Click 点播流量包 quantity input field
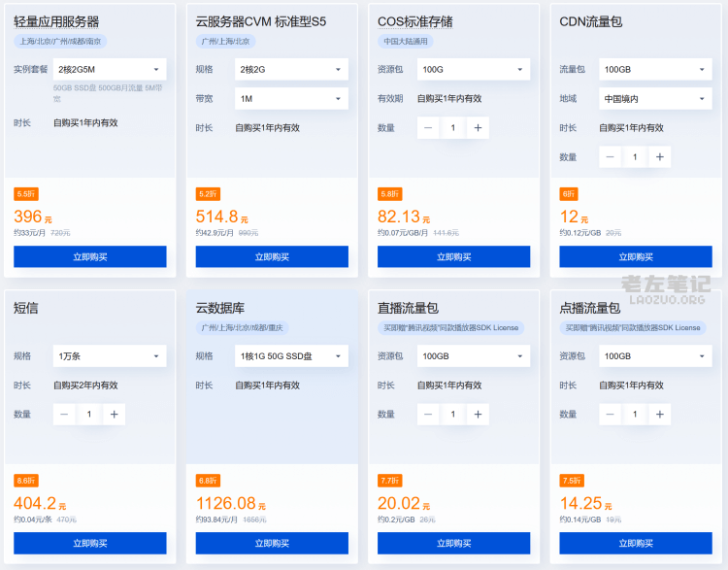The height and width of the screenshot is (570, 728). [635, 414]
